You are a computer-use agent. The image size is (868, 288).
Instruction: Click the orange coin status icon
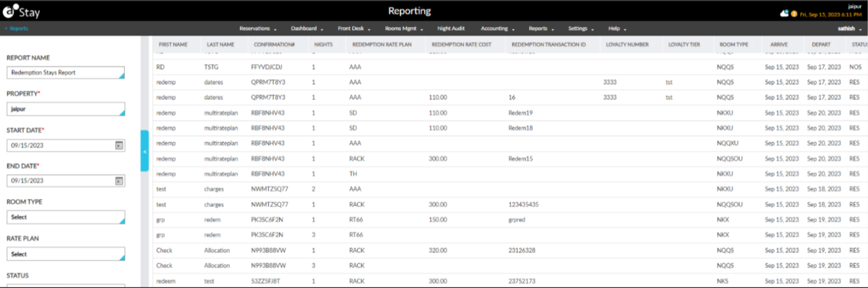(794, 14)
